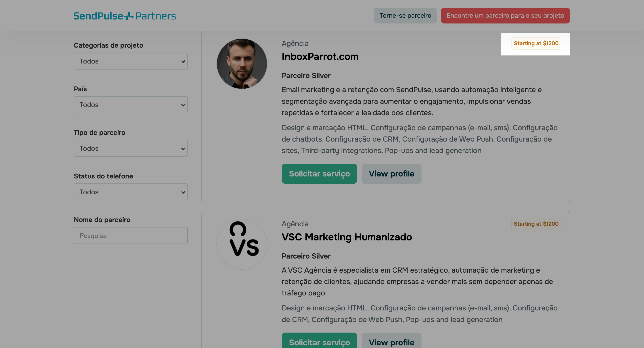Open the "Tipo de parceiro" dropdown
Screen dimensions: 644x348
[131, 148]
